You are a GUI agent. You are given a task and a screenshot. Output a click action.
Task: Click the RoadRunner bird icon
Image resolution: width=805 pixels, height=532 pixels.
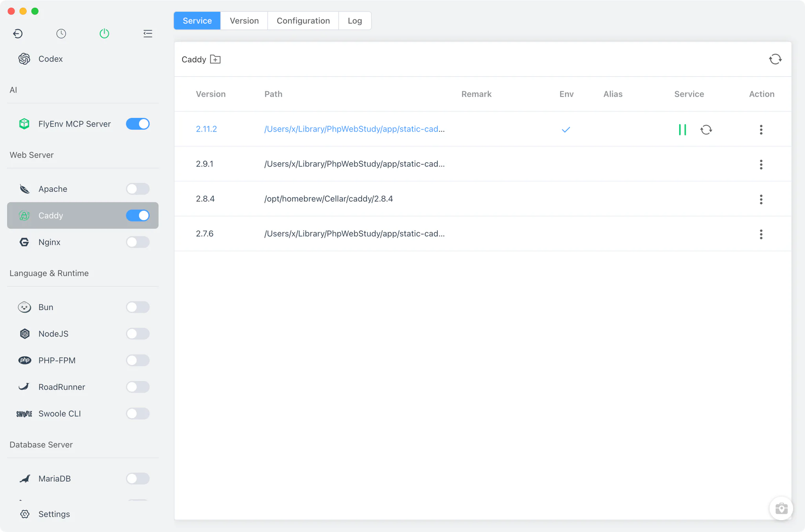tap(24, 387)
